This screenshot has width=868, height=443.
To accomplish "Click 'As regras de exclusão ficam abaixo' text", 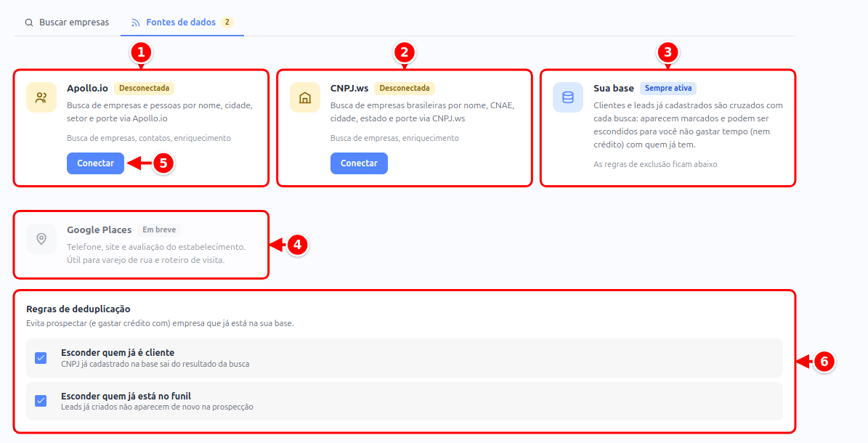I will [x=655, y=164].
